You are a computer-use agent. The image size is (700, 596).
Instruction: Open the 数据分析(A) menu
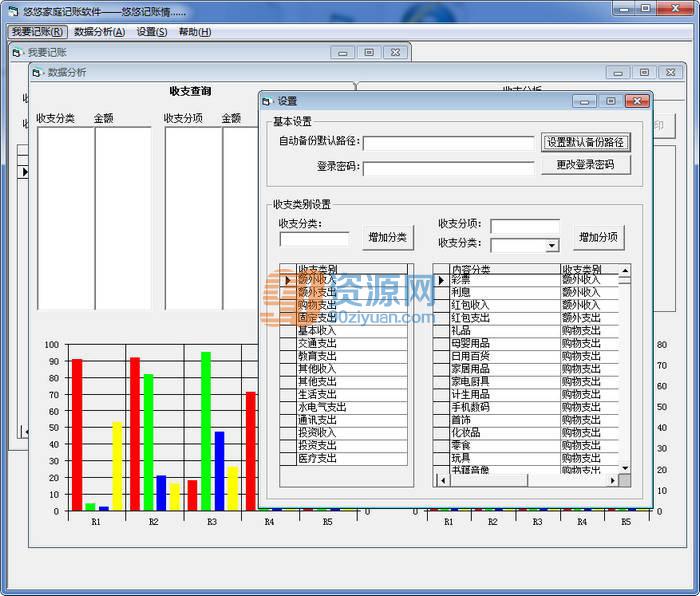click(x=100, y=32)
